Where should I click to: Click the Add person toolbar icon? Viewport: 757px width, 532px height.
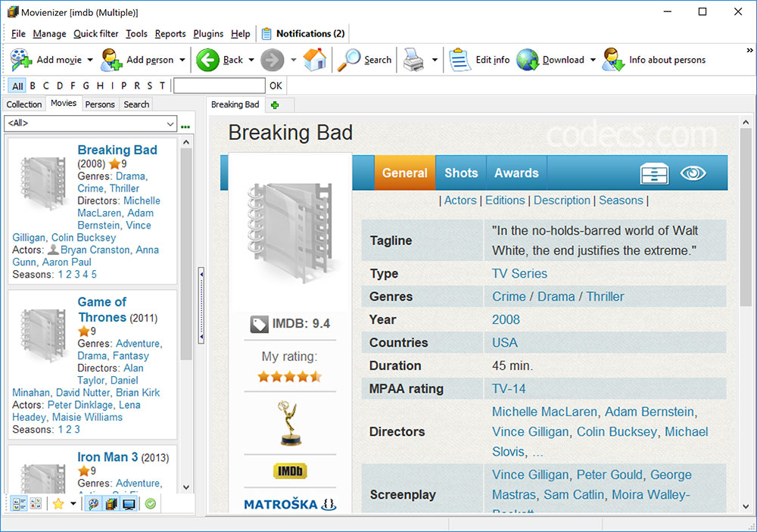pyautogui.click(x=111, y=60)
